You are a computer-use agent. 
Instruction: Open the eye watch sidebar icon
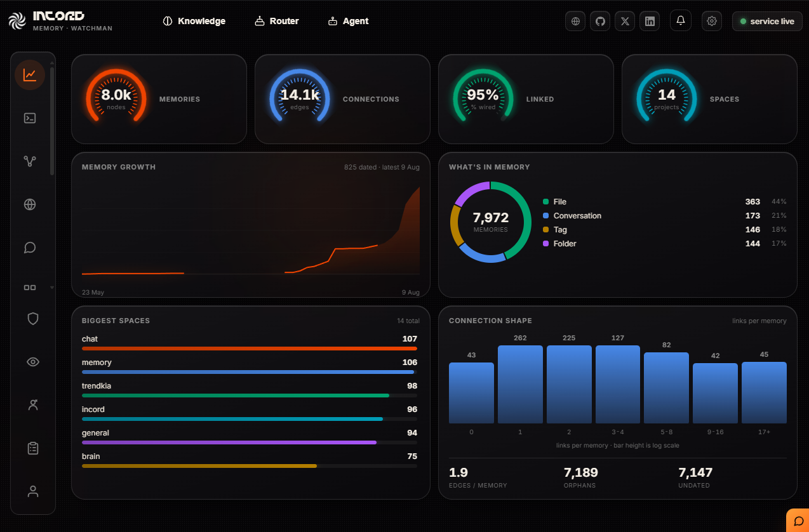coord(33,362)
